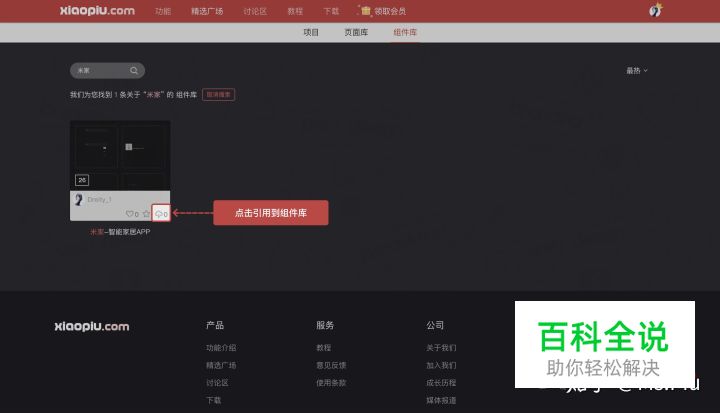Open footer link 功能介绍
This screenshot has width=720, height=413.
click(221, 348)
